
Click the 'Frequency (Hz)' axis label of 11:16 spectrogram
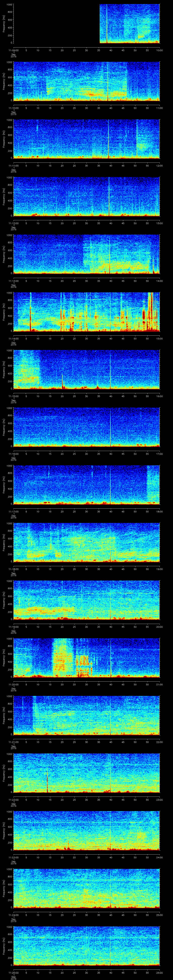(x=4, y=427)
